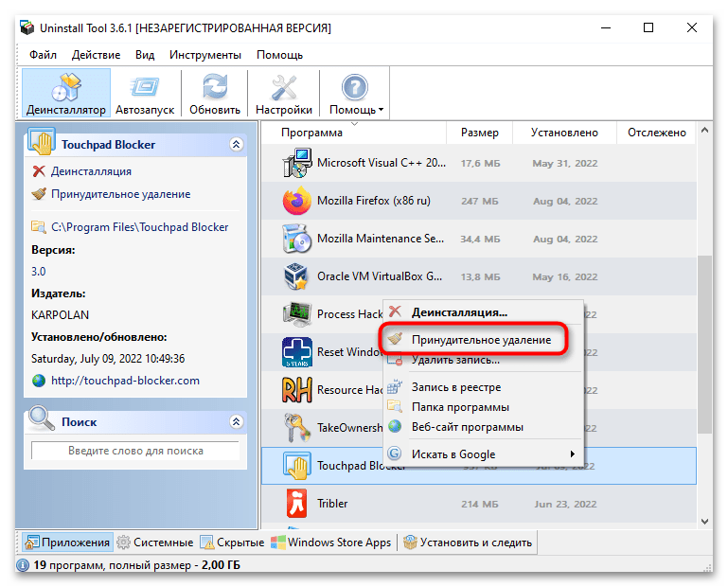Viewport: 728px width, 587px height.
Task: Click the date May 16, 2022
Action: tap(564, 277)
